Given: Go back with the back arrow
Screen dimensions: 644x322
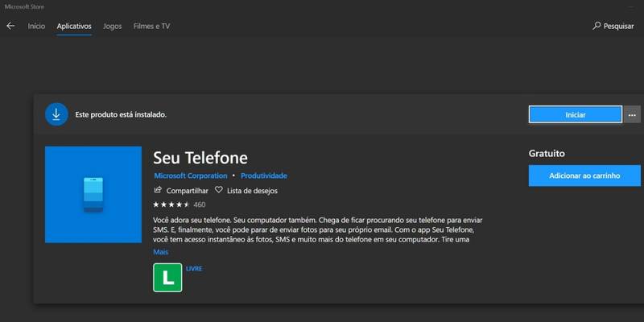Looking at the screenshot, I should tap(10, 26).
